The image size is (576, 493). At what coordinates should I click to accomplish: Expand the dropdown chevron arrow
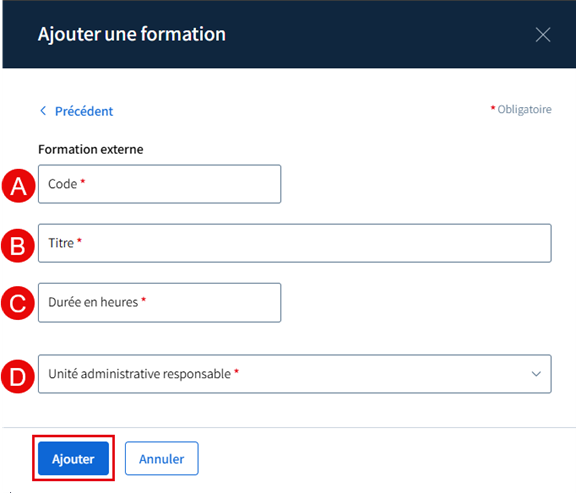click(x=536, y=374)
